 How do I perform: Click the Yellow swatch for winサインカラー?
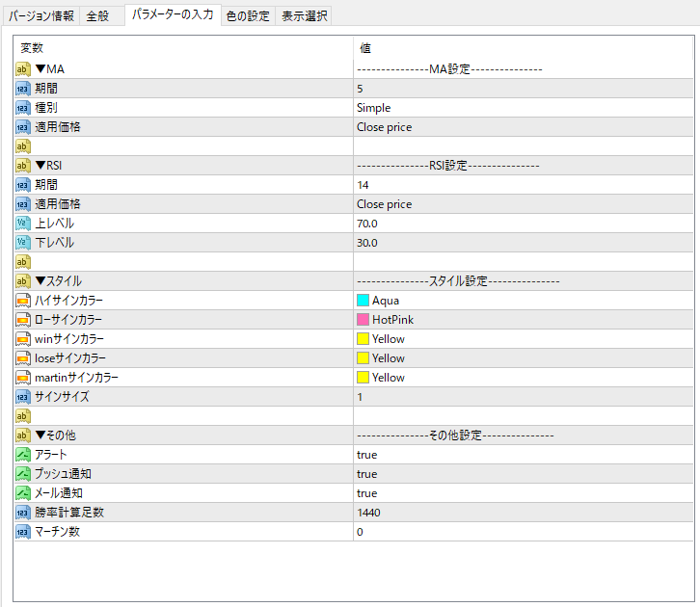363,339
